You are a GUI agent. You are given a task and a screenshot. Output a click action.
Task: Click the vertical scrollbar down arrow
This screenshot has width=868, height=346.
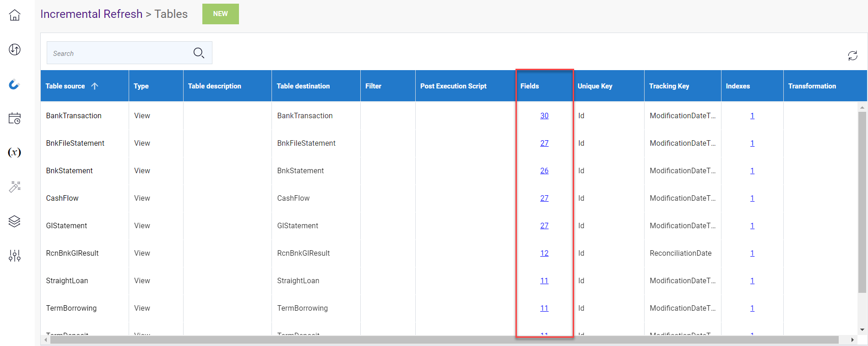coord(862,330)
